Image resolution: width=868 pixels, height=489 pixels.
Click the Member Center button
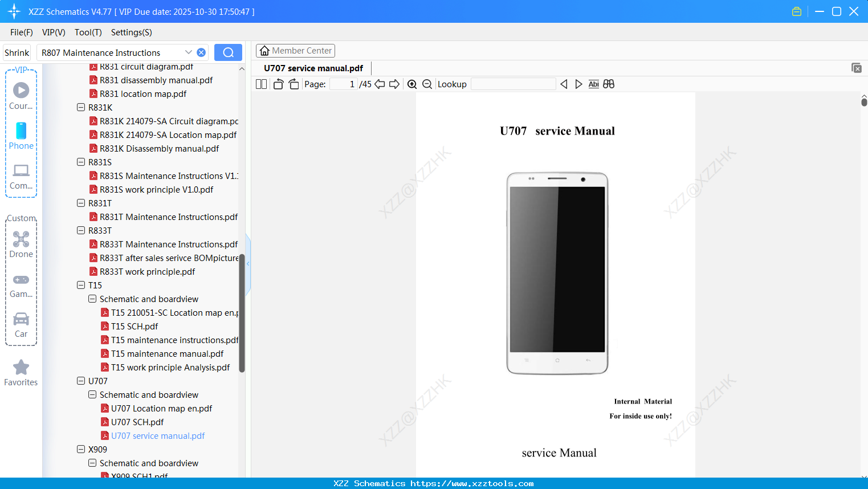[x=295, y=50]
